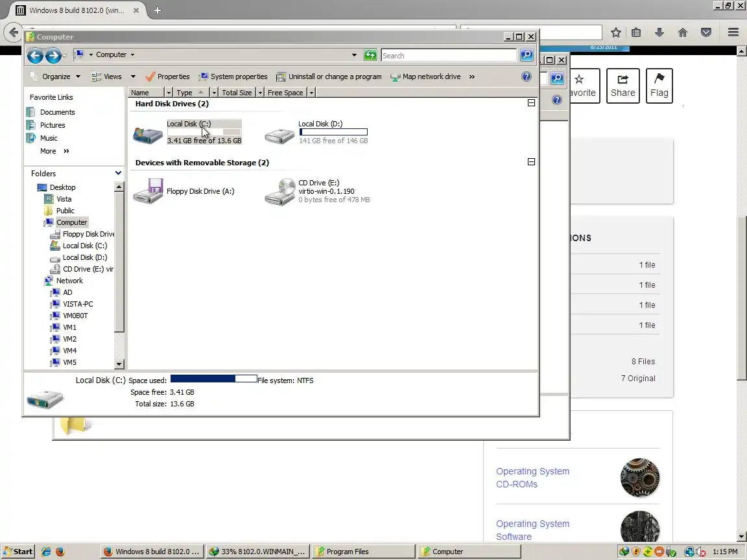The image size is (747, 560).
Task: Go back in Computer window
Action: (x=35, y=55)
